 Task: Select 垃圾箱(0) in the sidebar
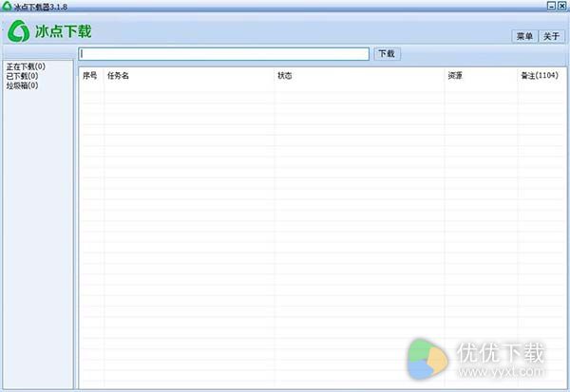22,85
